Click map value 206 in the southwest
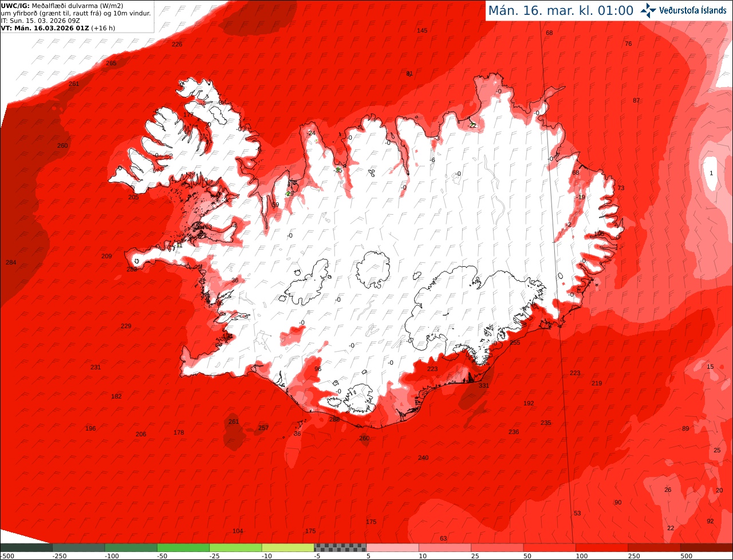Image resolution: width=733 pixels, height=560 pixels. tap(141, 434)
